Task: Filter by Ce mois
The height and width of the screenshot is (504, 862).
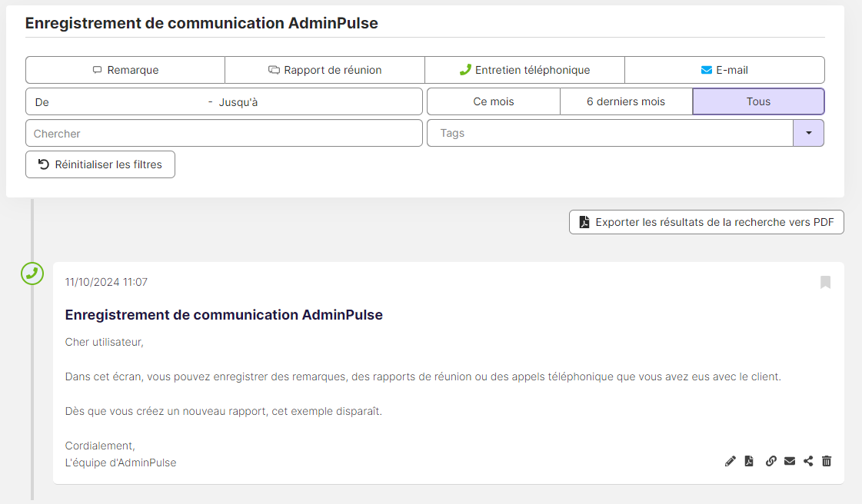Action: coord(494,101)
